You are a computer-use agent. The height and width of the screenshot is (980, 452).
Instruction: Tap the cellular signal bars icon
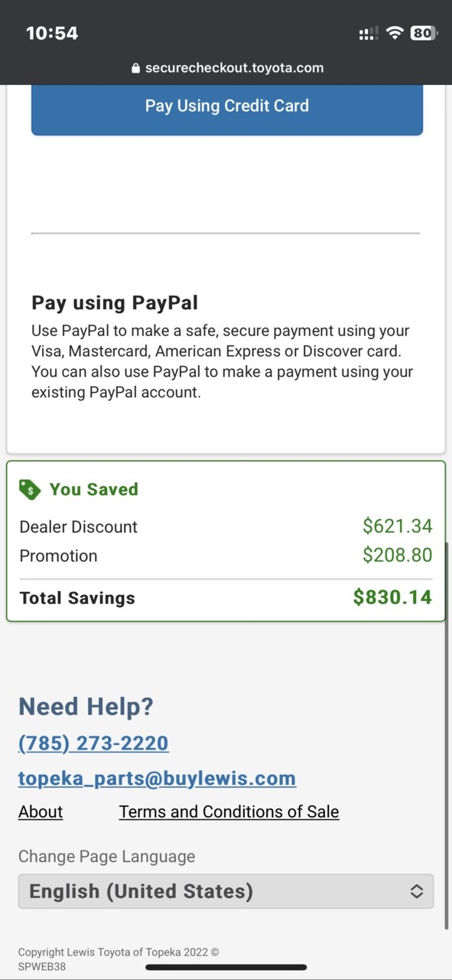pyautogui.click(x=368, y=33)
